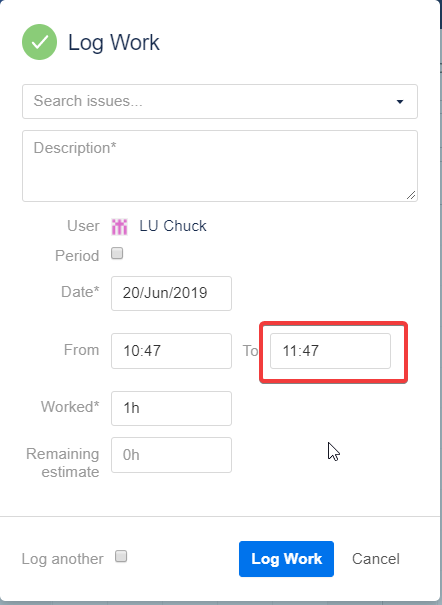Click the Log another label text
442x605 pixels.
(x=62, y=559)
